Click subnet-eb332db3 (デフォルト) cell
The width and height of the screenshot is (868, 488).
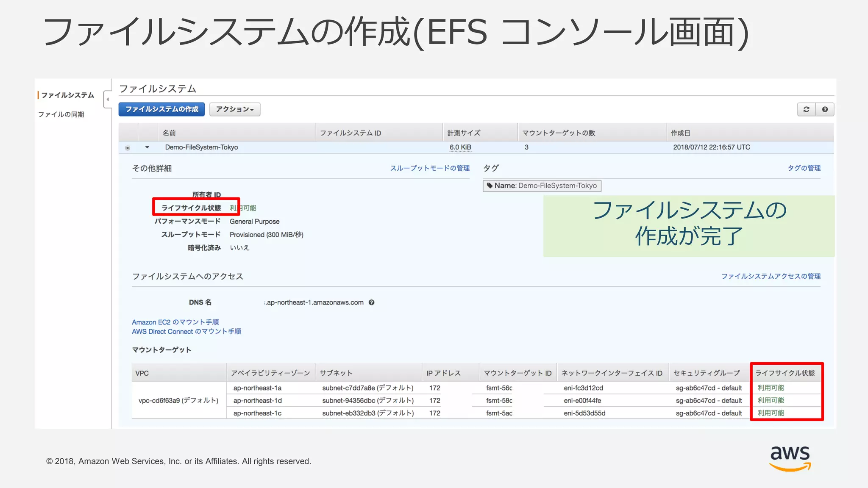point(368,413)
